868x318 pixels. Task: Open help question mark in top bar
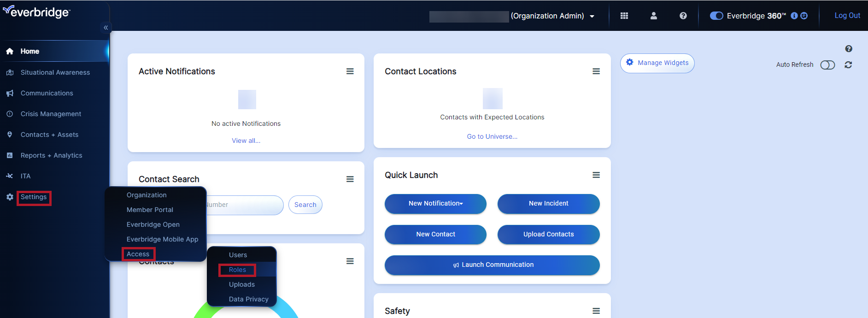click(683, 16)
